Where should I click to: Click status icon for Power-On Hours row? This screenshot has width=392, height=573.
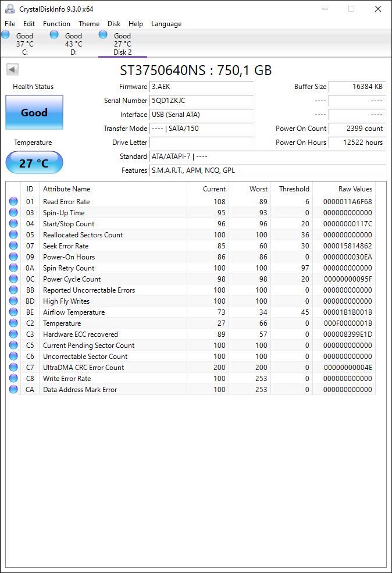click(13, 257)
